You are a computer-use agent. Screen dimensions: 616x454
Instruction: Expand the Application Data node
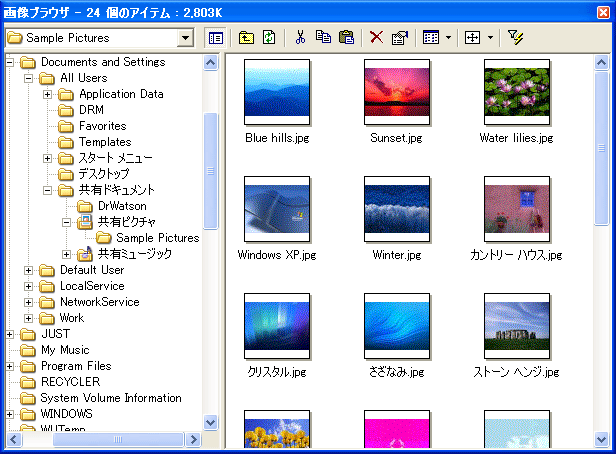(x=48, y=94)
